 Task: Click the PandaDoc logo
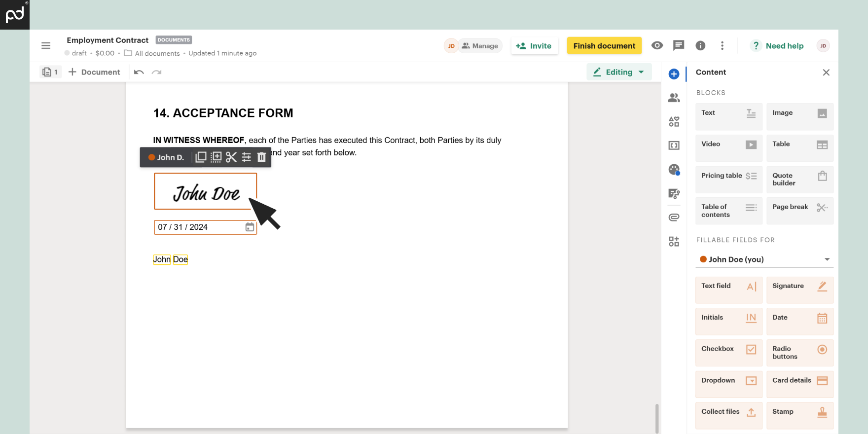[15, 15]
